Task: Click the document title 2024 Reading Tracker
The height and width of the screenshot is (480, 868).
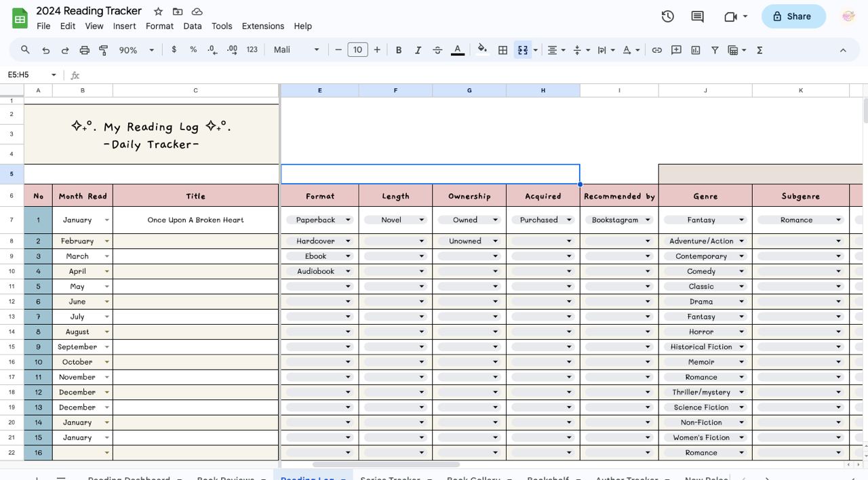Action: pyautogui.click(x=89, y=11)
